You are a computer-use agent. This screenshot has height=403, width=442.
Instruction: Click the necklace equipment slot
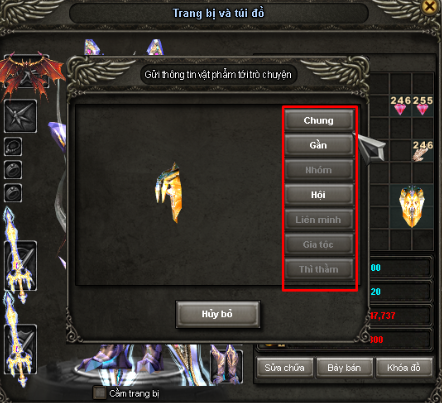coord(13,146)
